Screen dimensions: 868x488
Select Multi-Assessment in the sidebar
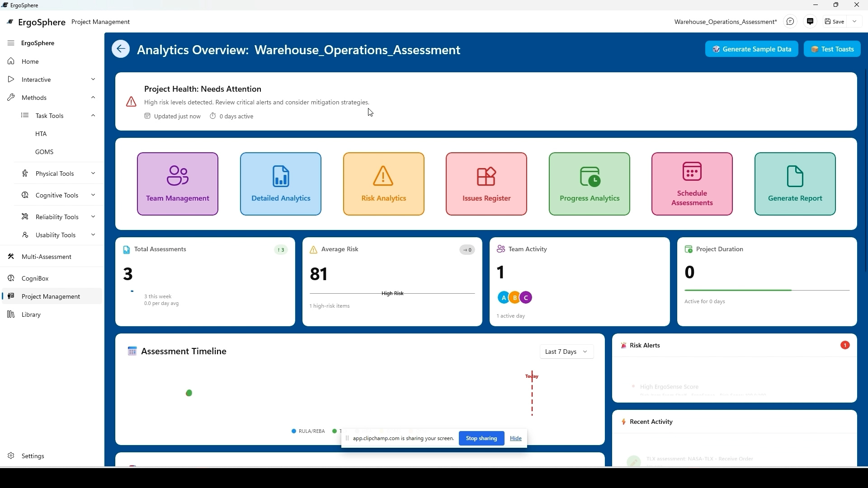pyautogui.click(x=46, y=257)
